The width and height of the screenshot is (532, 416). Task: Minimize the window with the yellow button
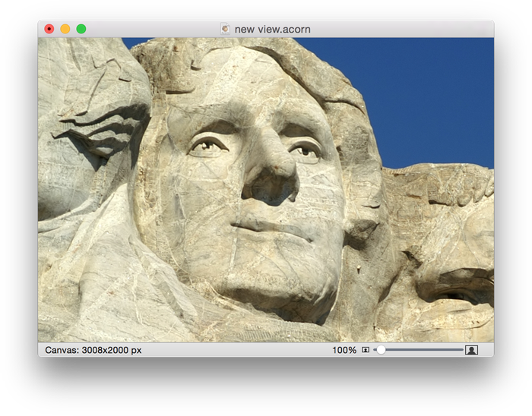coord(65,29)
